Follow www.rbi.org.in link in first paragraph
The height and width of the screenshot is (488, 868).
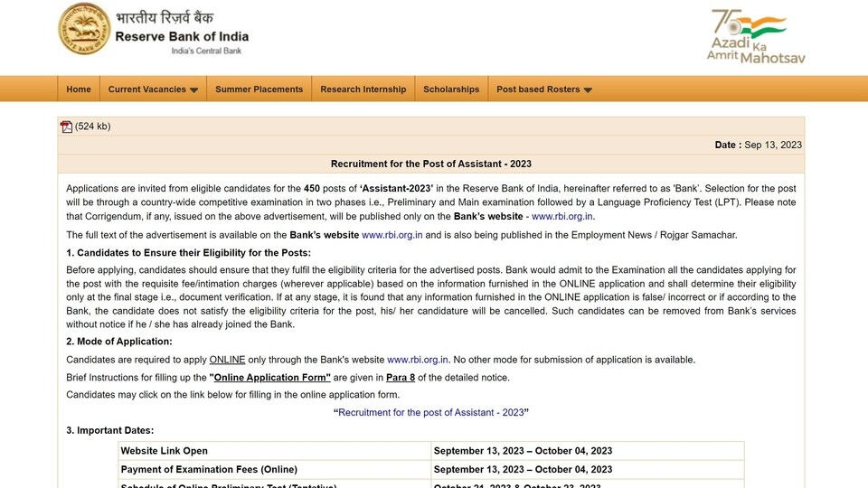561,216
